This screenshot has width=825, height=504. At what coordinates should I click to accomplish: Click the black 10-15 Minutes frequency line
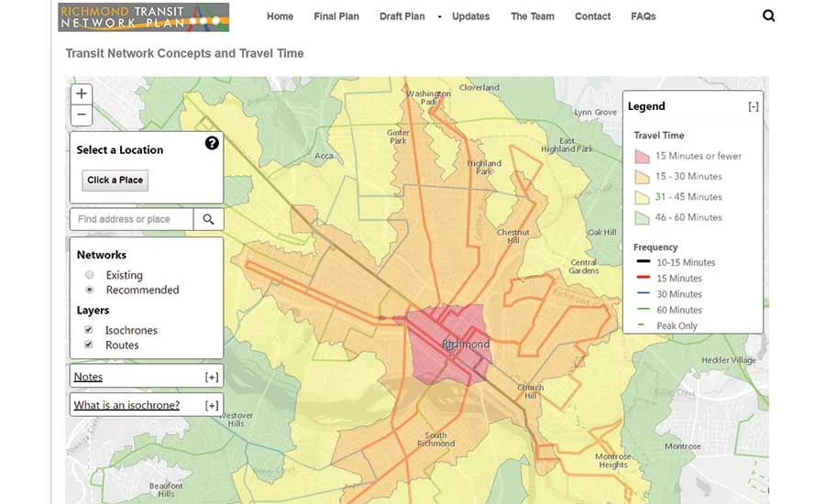[643, 261]
